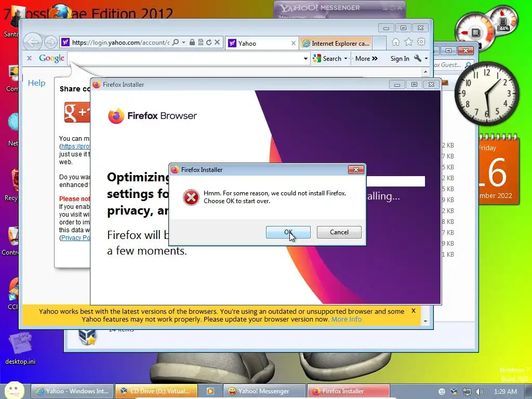Screen dimensions: 532x399
Task: Expand the Search button options arrow
Action: coord(345,59)
